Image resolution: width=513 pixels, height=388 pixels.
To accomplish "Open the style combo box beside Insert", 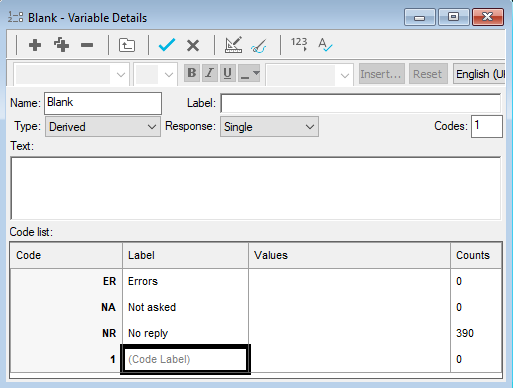I will click(x=309, y=75).
